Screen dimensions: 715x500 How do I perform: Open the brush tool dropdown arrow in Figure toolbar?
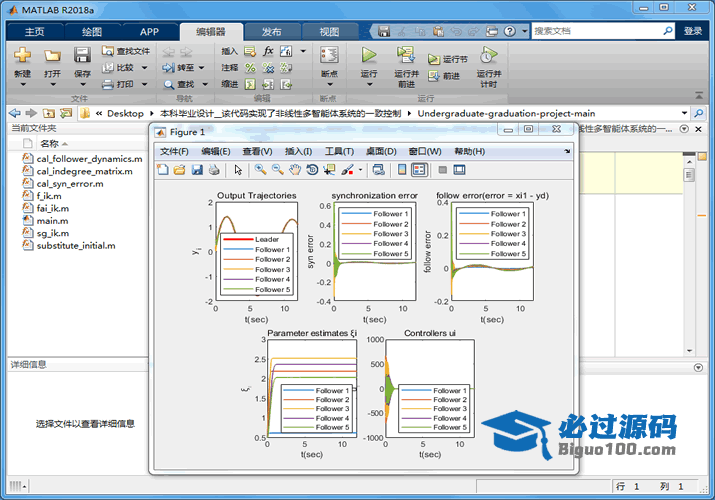click(361, 171)
